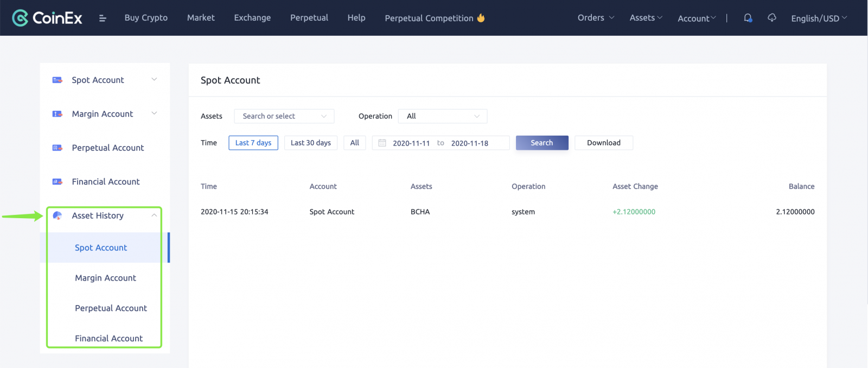
Task: Click the system operation cell
Action: pyautogui.click(x=523, y=212)
